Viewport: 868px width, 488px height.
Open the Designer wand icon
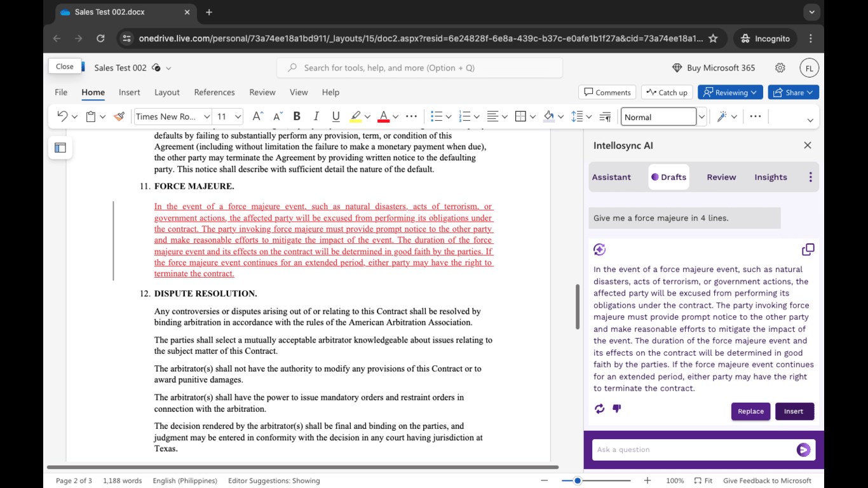722,116
